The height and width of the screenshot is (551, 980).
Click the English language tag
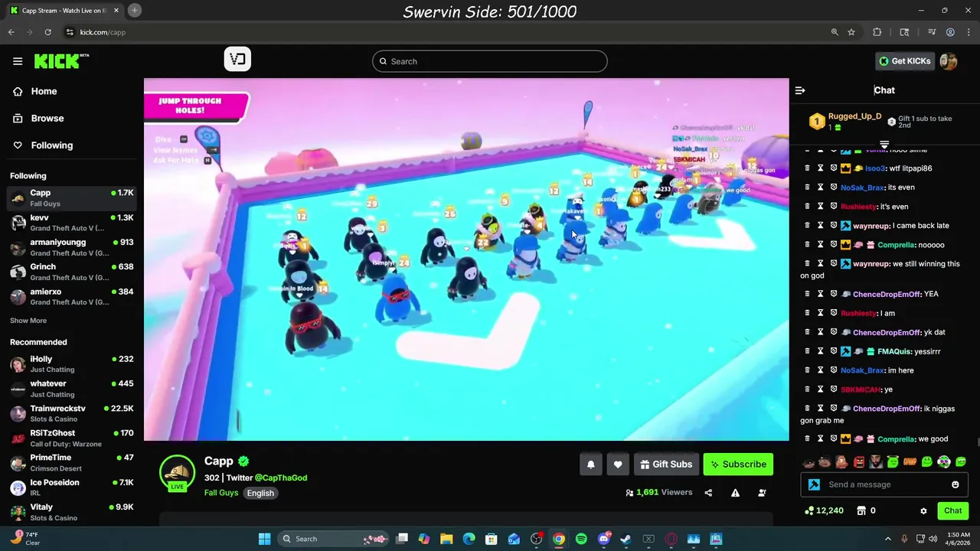[x=260, y=493]
